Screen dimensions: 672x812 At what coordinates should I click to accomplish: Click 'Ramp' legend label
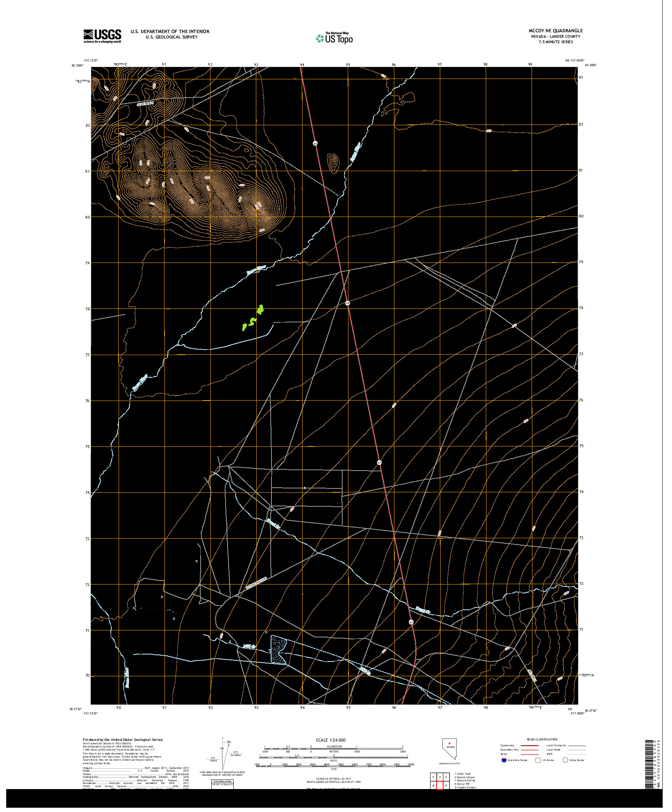click(x=504, y=754)
